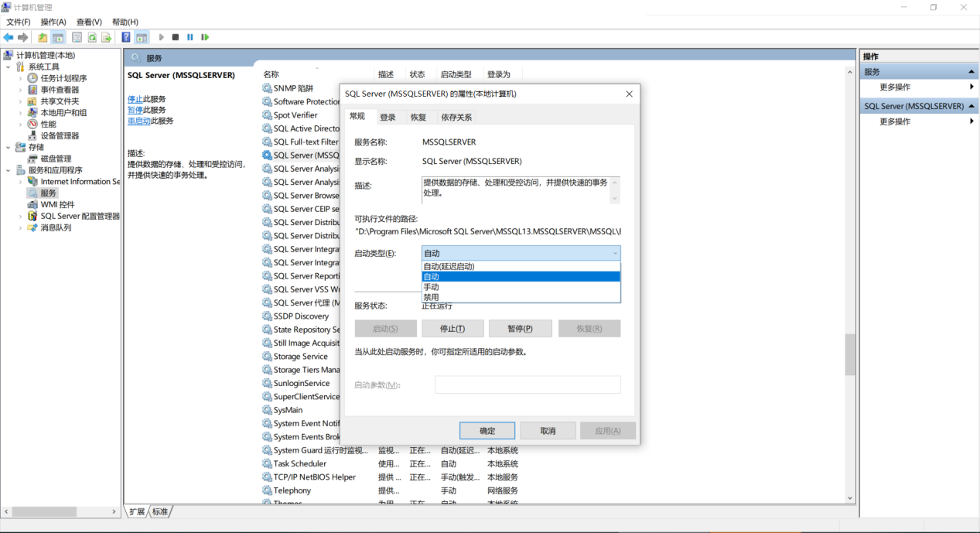
Task: Click the services list vertical scrollbar thumb
Action: 850,354
